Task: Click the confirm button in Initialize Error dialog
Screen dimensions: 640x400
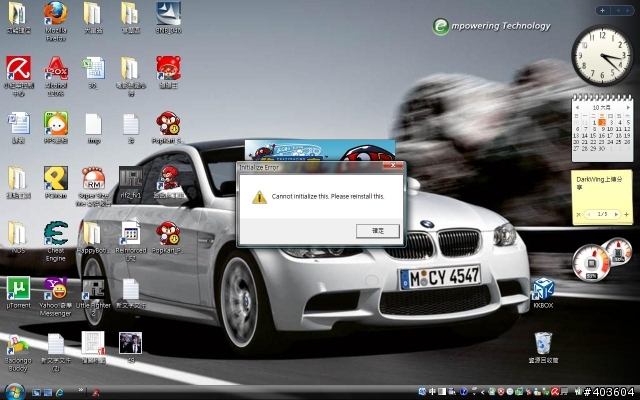Action: tap(378, 231)
